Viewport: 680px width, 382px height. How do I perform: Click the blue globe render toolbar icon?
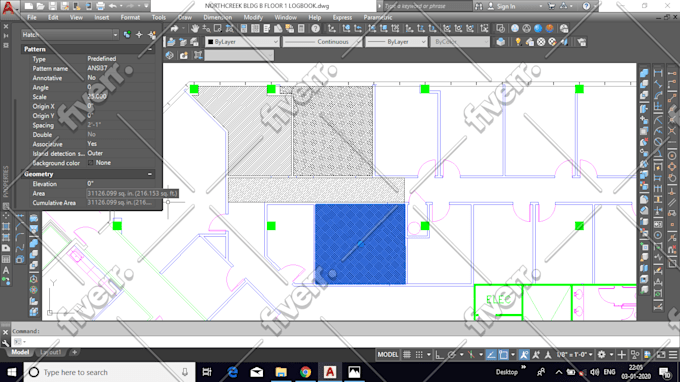pyautogui.click(x=538, y=29)
